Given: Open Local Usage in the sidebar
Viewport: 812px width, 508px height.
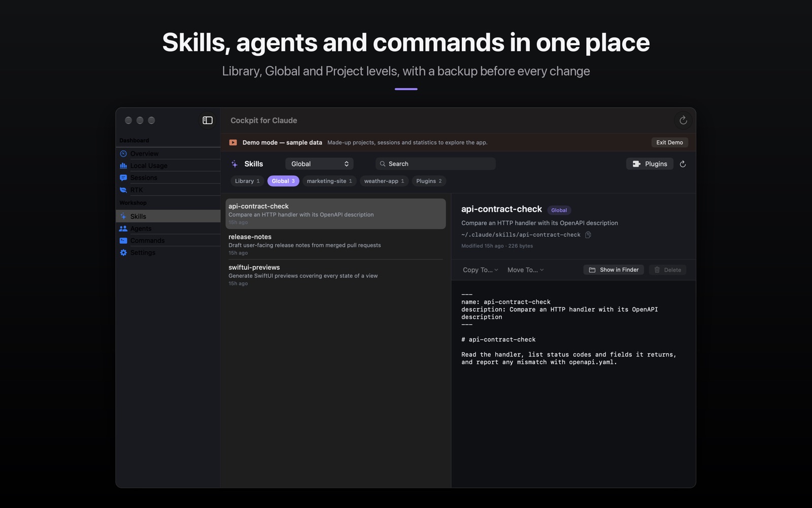Looking at the screenshot, I should tap(168, 166).
